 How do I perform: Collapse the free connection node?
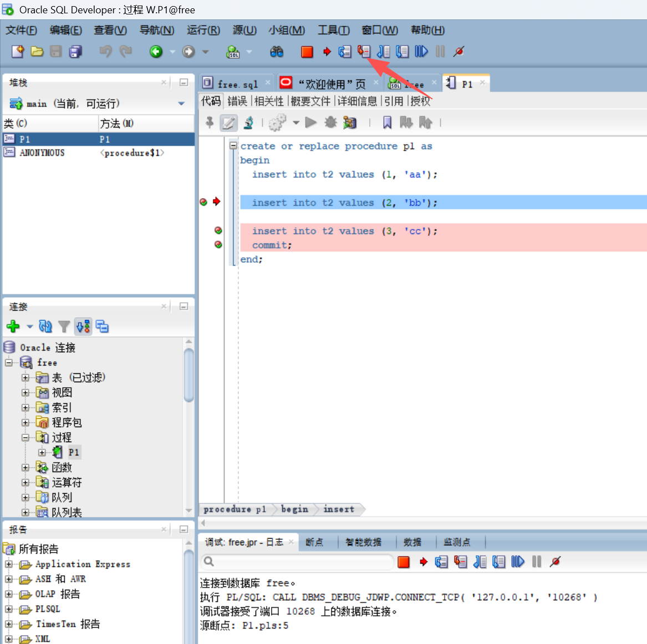tap(9, 363)
